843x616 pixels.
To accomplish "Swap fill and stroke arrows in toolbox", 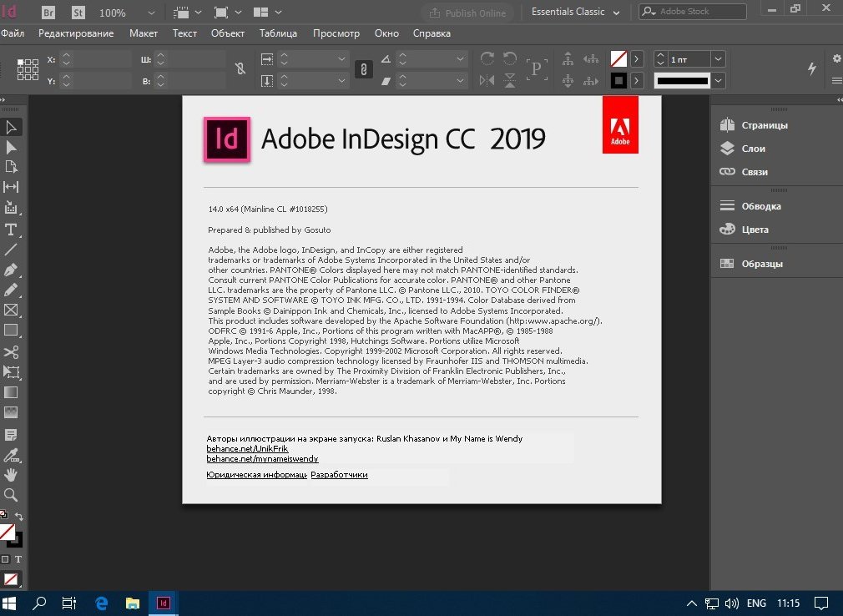I will pos(19,517).
